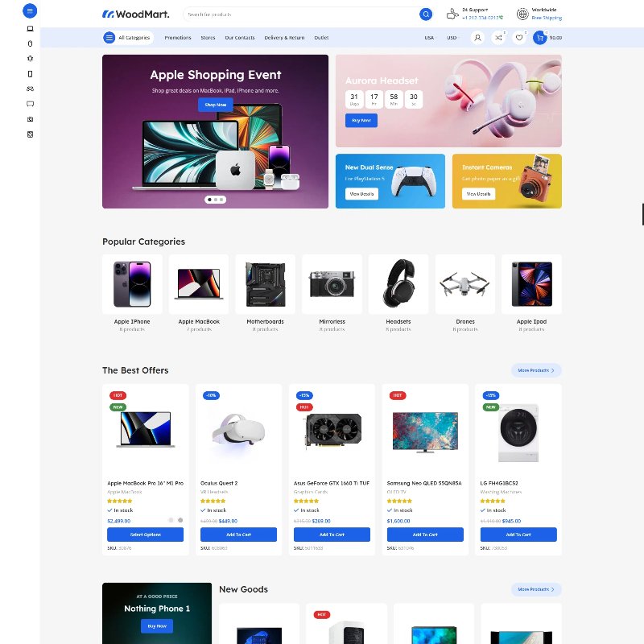Open the user account icon
This screenshot has width=644, height=644.
pos(477,37)
